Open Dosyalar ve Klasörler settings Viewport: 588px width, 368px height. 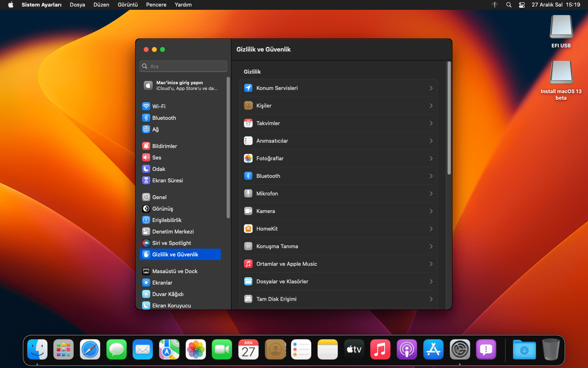282,281
